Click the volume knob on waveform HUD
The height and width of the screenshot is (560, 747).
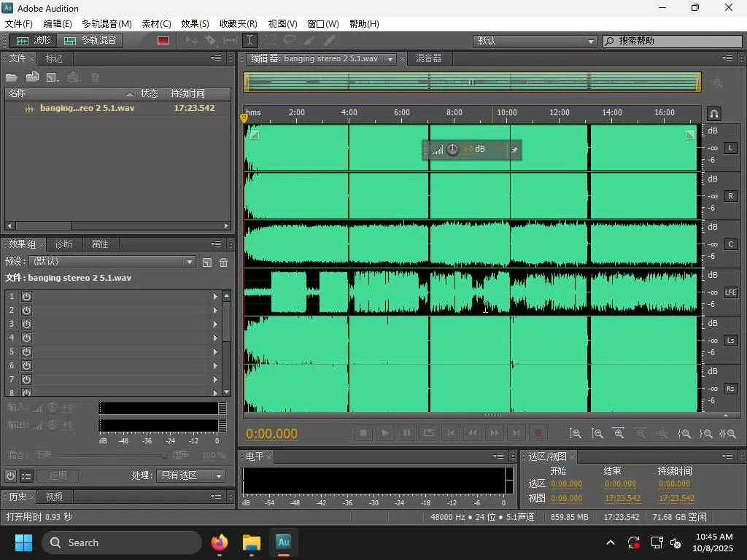[452, 149]
